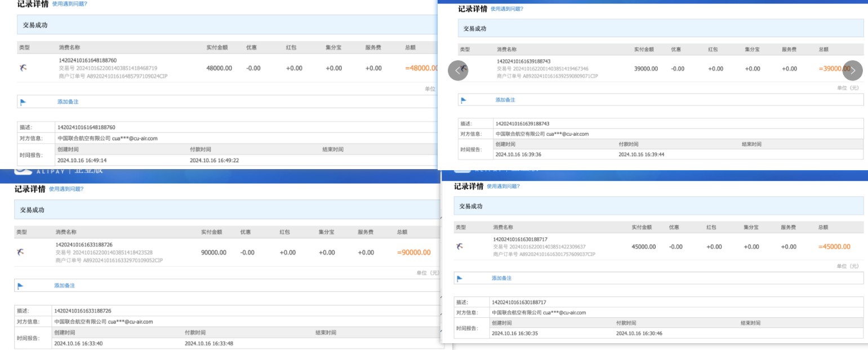Viewport: 868px width, 350px height.
Task: Click the airline bird icon beside the 90000.00 transaction
Action: (20, 252)
